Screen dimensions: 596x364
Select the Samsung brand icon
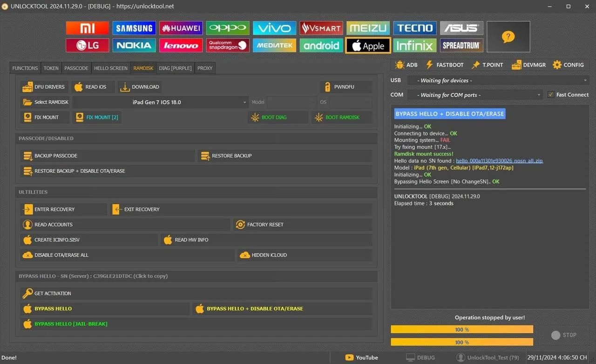[134, 28]
